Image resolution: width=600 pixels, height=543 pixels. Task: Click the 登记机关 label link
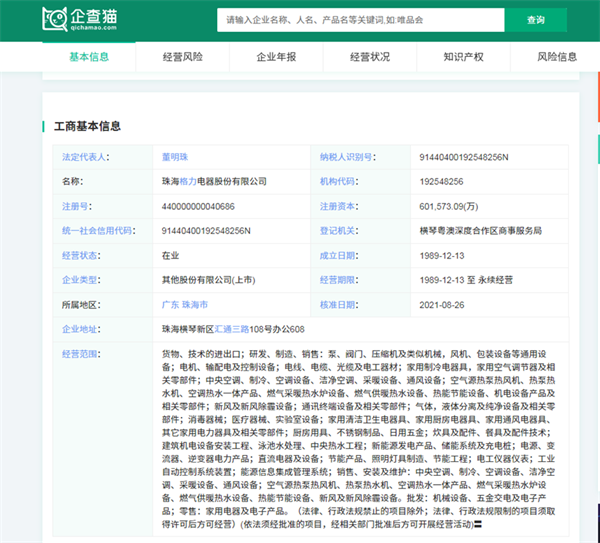[337, 231]
